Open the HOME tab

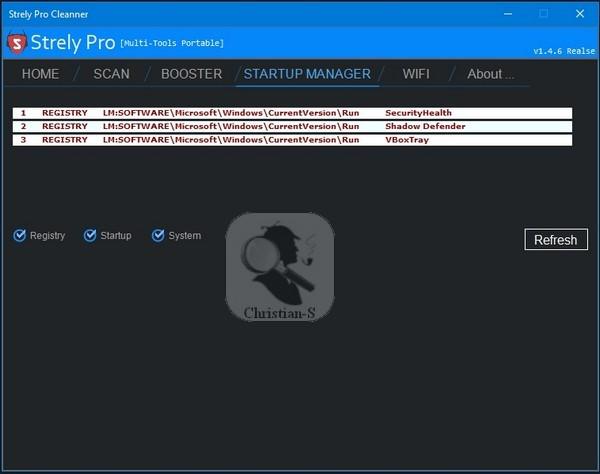pyautogui.click(x=40, y=74)
